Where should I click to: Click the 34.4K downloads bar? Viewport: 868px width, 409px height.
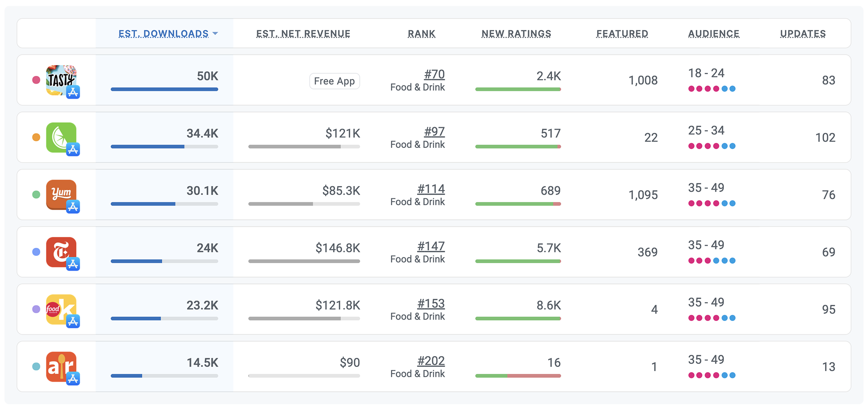[164, 147]
